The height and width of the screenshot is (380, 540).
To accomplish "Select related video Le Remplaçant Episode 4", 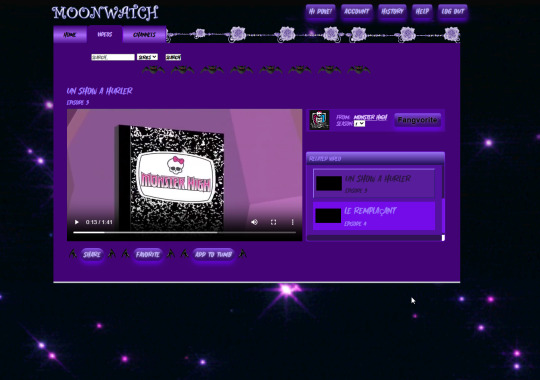I will [374, 216].
